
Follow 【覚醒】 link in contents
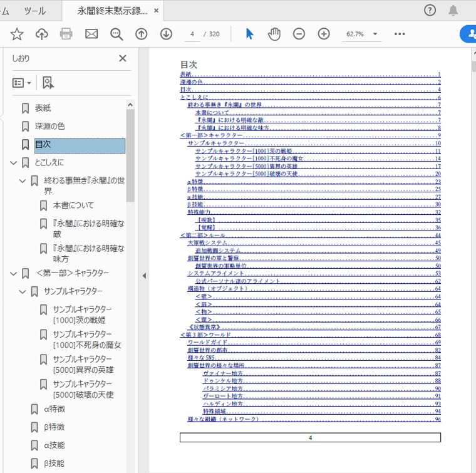pyautogui.click(x=319, y=227)
